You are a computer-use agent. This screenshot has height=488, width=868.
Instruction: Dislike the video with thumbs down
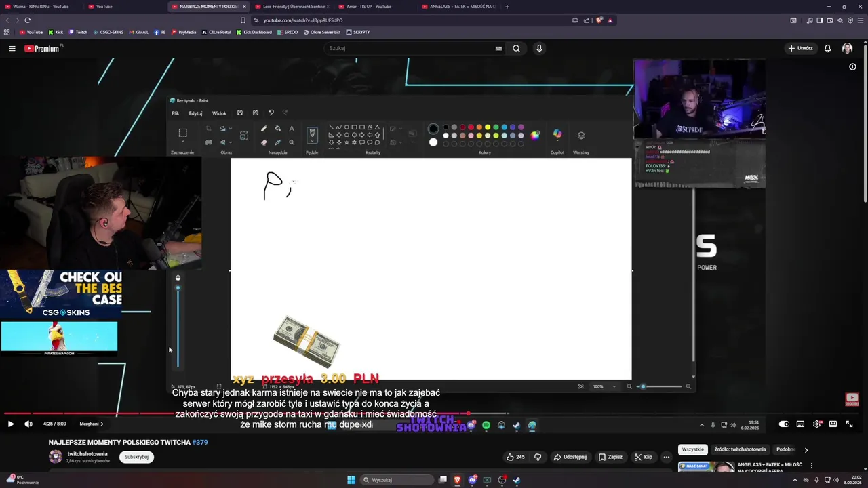tap(538, 457)
